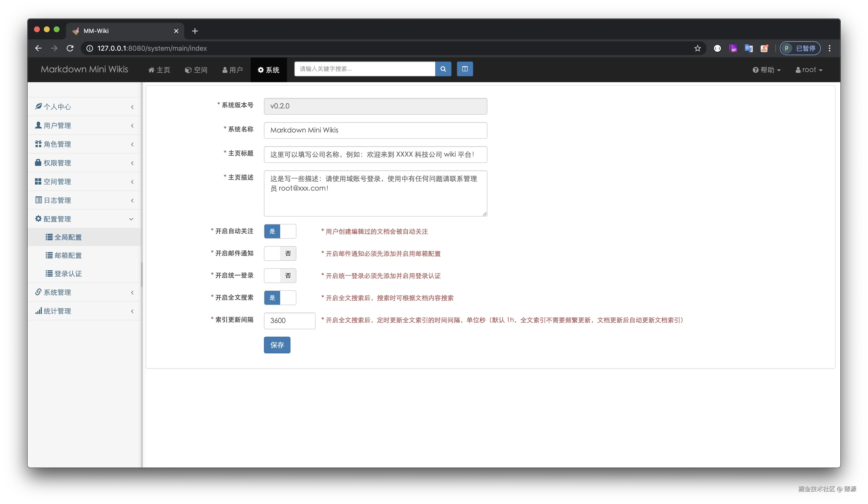This screenshot has width=868, height=504.
Task: Open Chrome three-dot menu
Action: [829, 48]
